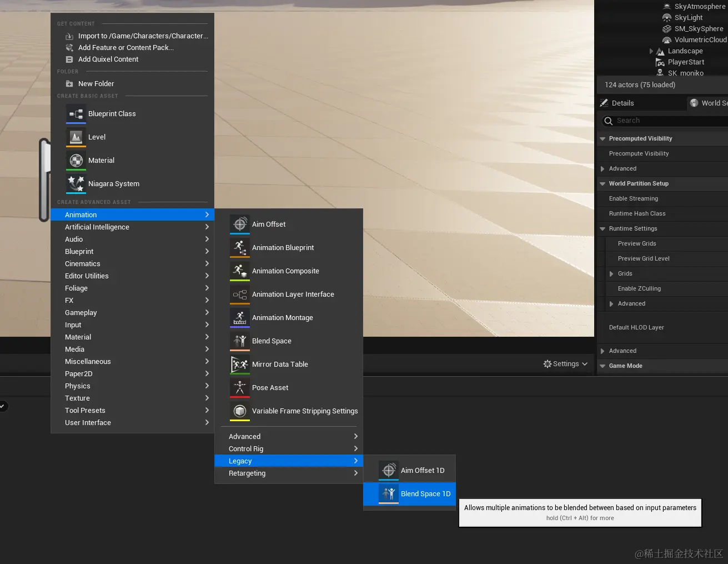728x564 pixels.
Task: Expand the Grids property row
Action: [611, 273]
